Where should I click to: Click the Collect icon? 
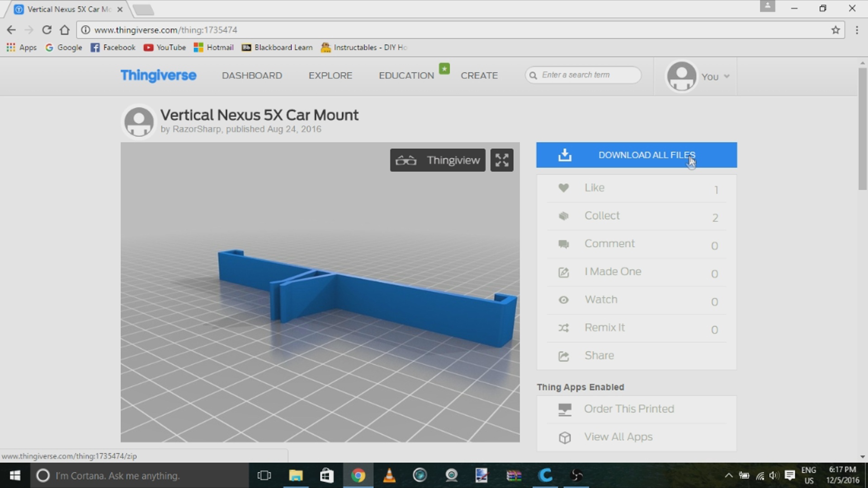pos(563,216)
